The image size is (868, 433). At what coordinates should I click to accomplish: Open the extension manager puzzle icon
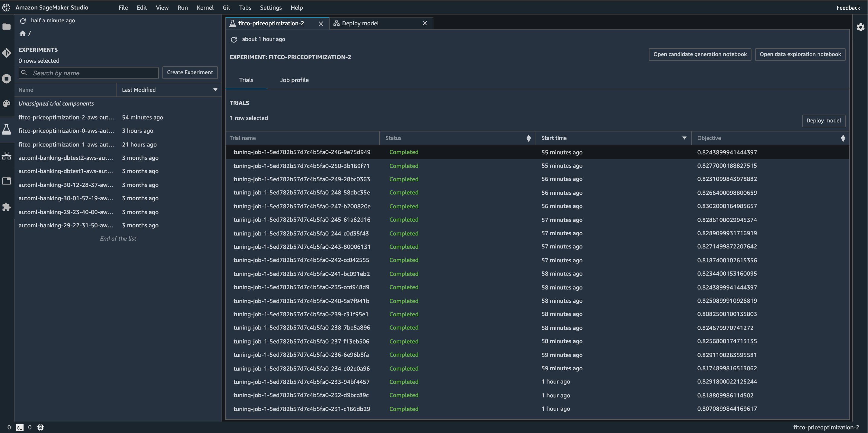[6, 207]
